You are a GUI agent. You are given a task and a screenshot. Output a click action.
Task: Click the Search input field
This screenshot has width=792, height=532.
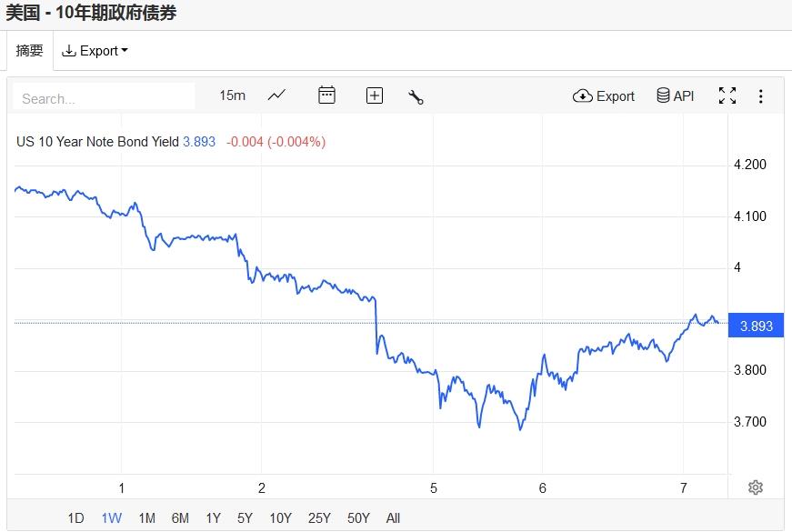tap(105, 98)
